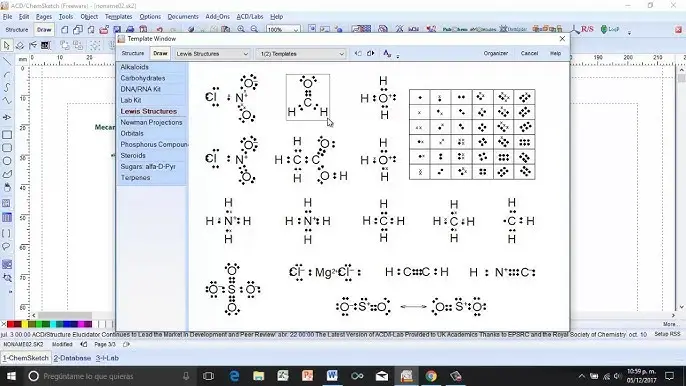The width and height of the screenshot is (686, 386).
Task: Click the Organizer button
Action: tap(496, 53)
